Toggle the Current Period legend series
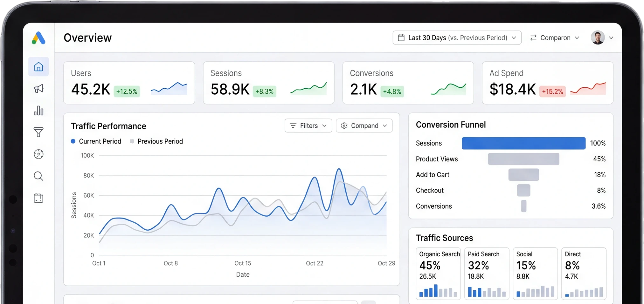This screenshot has width=644, height=304. click(96, 141)
